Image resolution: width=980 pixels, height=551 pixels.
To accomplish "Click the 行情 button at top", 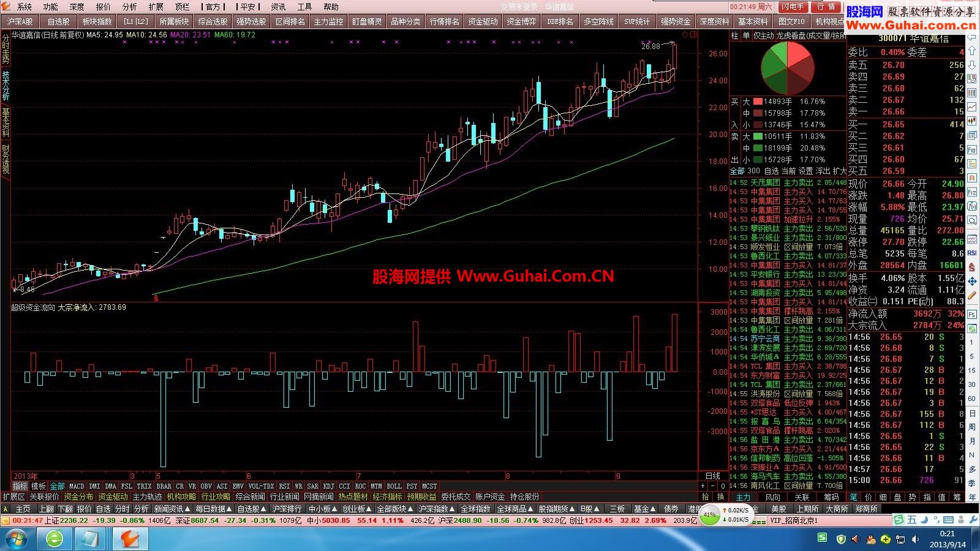I will 827,7.
